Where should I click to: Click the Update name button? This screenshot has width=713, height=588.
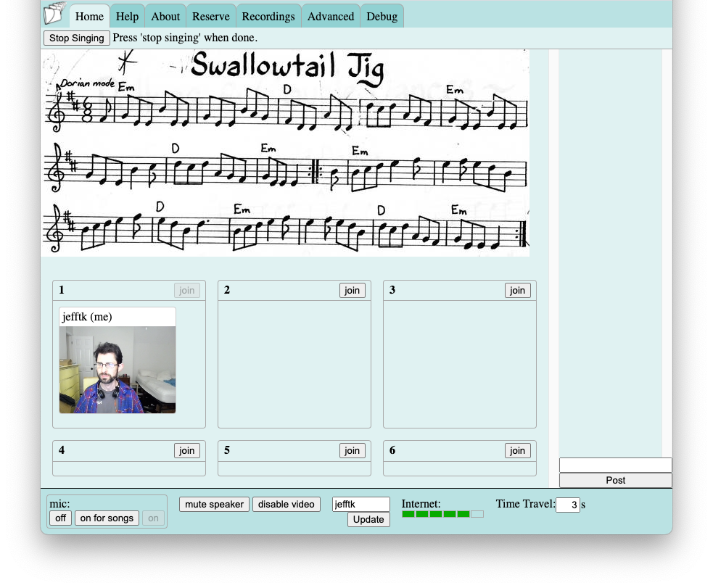[368, 519]
